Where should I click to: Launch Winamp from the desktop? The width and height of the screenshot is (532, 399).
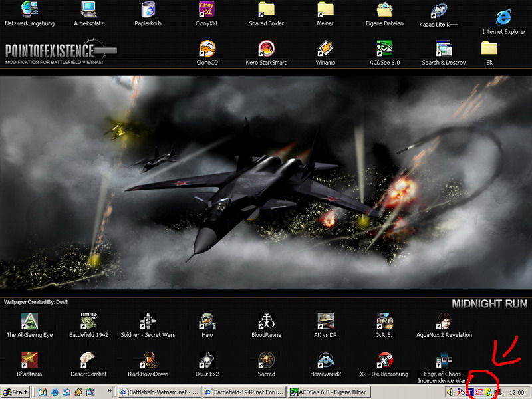325,53
